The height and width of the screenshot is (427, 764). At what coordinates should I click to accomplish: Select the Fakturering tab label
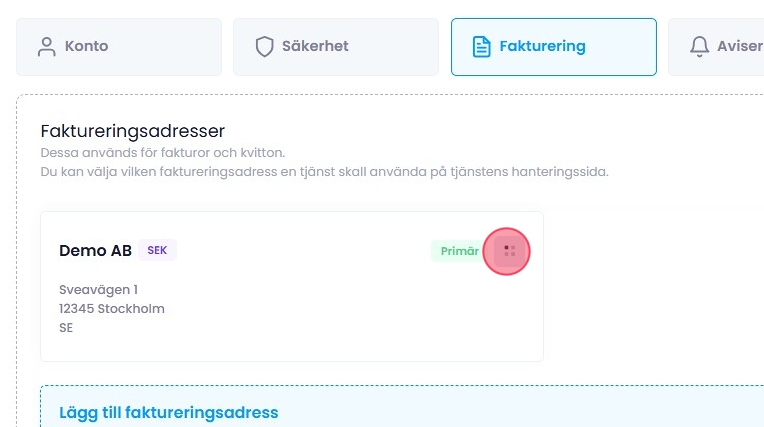tap(542, 46)
